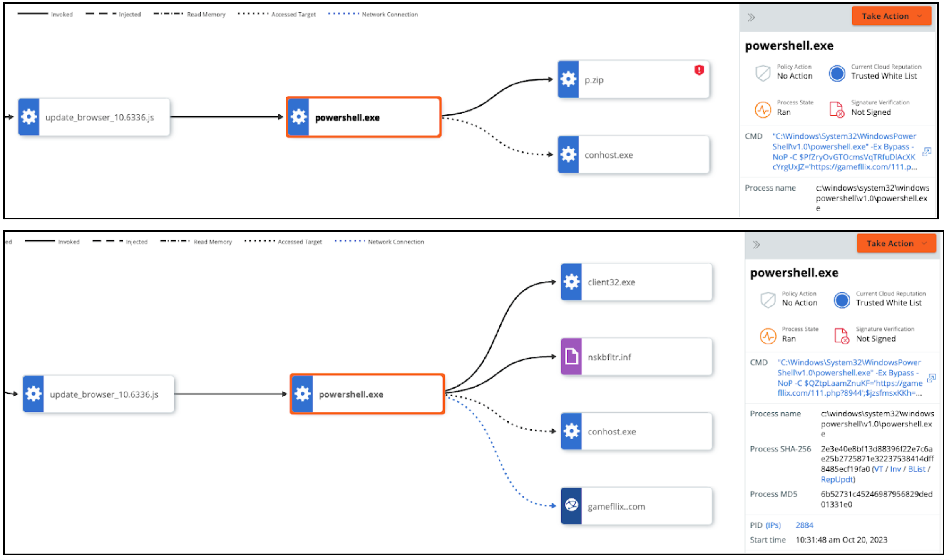Click the RepUpdt link

[837, 480]
